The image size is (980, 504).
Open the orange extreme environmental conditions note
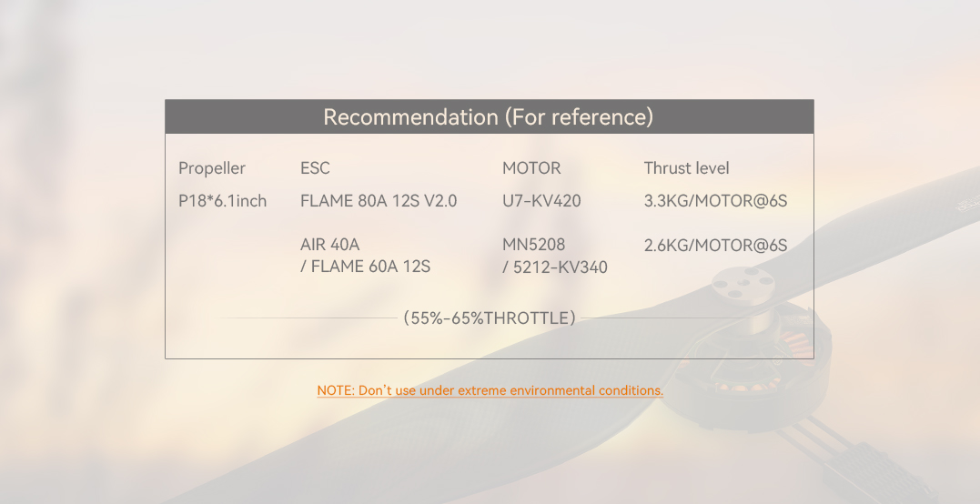(x=490, y=390)
